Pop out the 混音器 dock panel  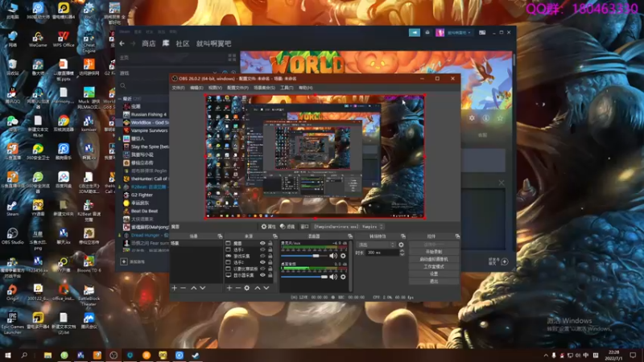(350, 237)
